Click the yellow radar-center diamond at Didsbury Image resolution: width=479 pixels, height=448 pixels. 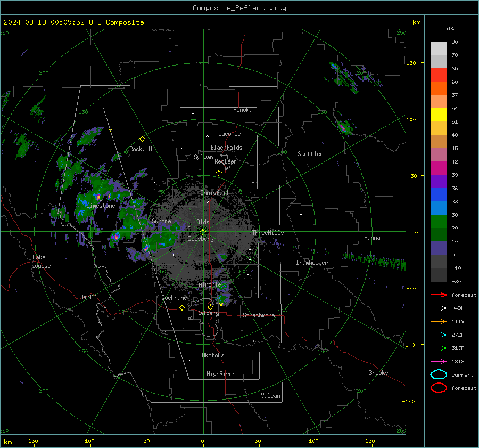tap(203, 232)
